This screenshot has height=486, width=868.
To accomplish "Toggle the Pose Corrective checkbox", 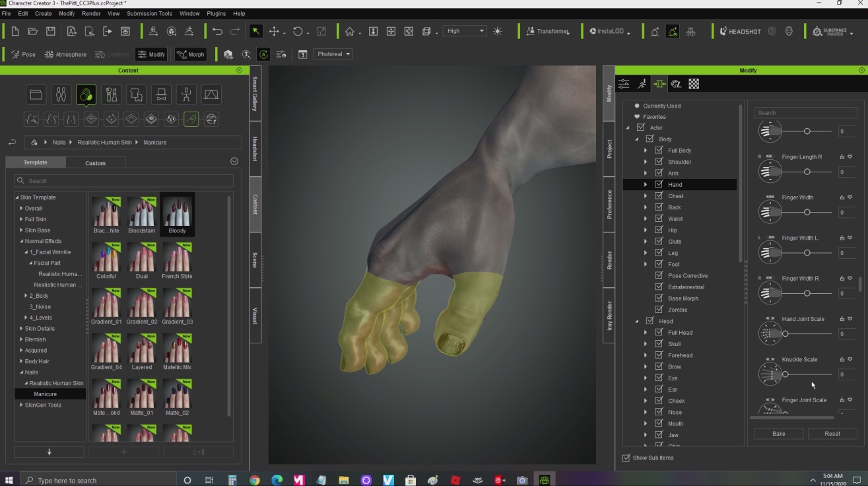I will (659, 275).
